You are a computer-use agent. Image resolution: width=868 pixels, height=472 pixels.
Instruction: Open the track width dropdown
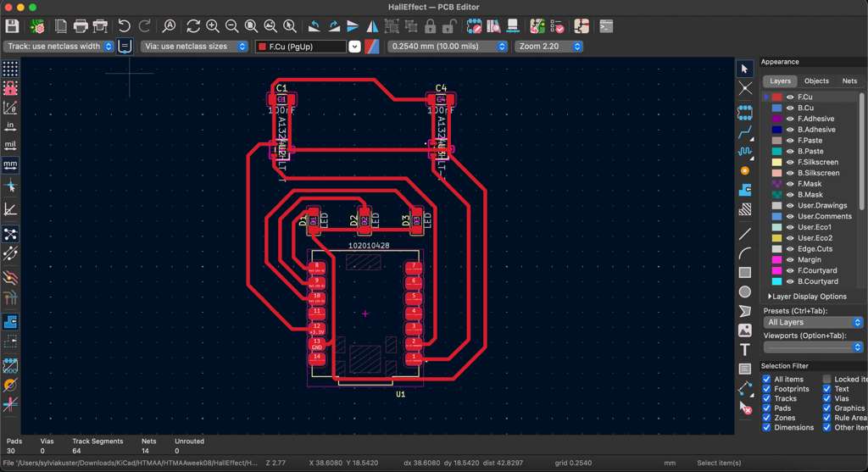[59, 47]
